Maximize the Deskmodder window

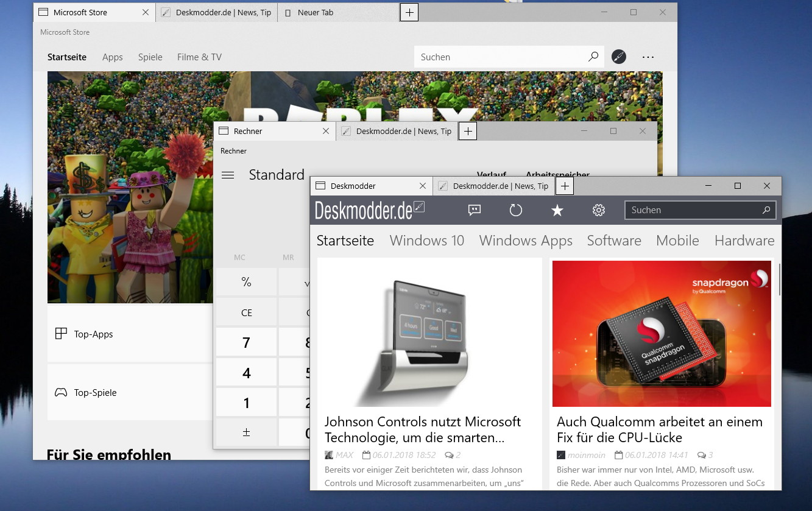[x=737, y=186]
